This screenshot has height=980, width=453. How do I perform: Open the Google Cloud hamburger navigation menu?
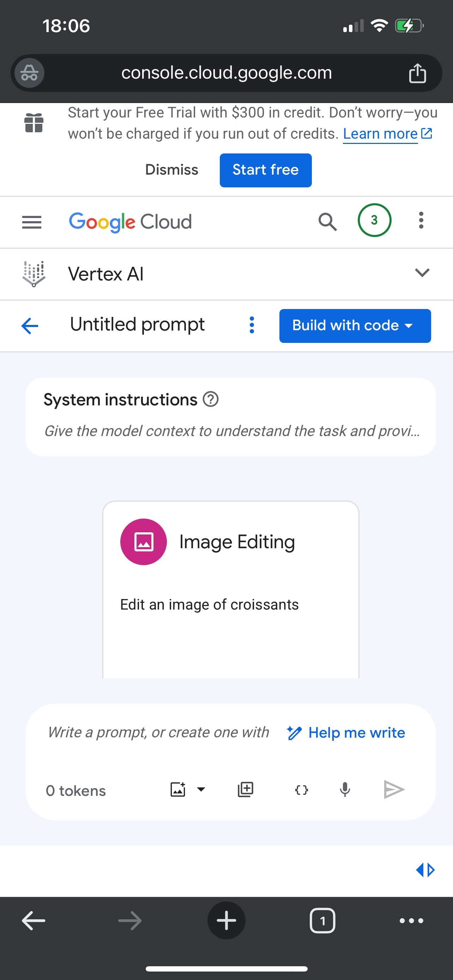click(x=31, y=222)
